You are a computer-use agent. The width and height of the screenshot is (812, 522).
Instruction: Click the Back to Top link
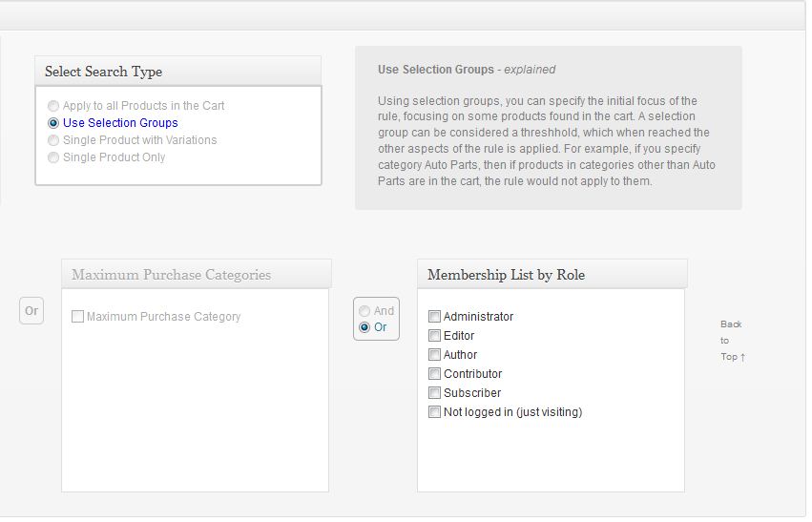click(732, 341)
